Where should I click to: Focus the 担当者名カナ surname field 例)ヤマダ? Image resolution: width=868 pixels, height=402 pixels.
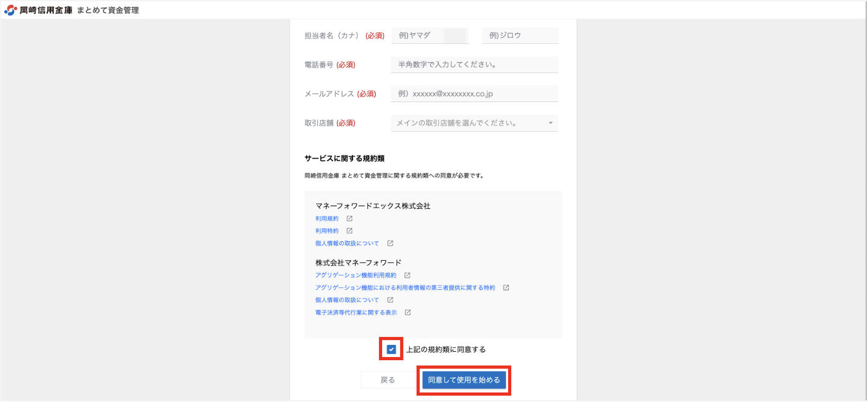(x=430, y=35)
